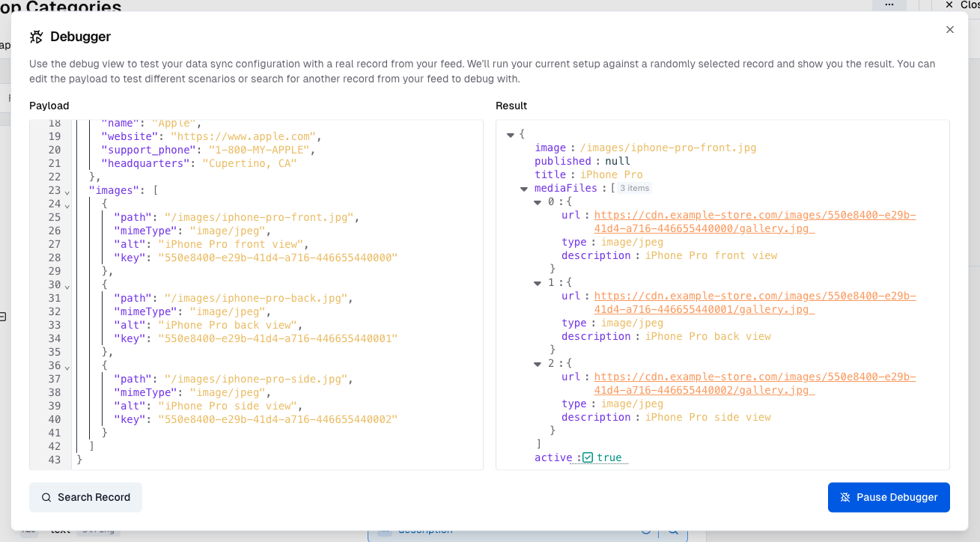Click the Pause Debugger button
980x542 pixels.
889,497
